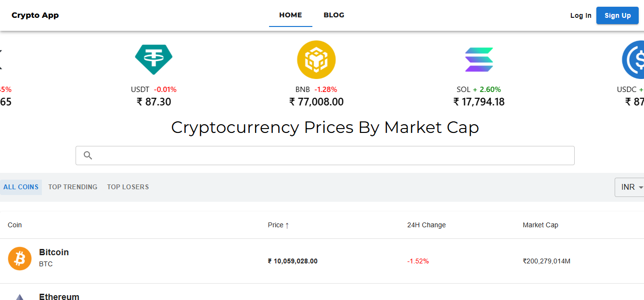Sort by the 24H Change column

coord(426,225)
